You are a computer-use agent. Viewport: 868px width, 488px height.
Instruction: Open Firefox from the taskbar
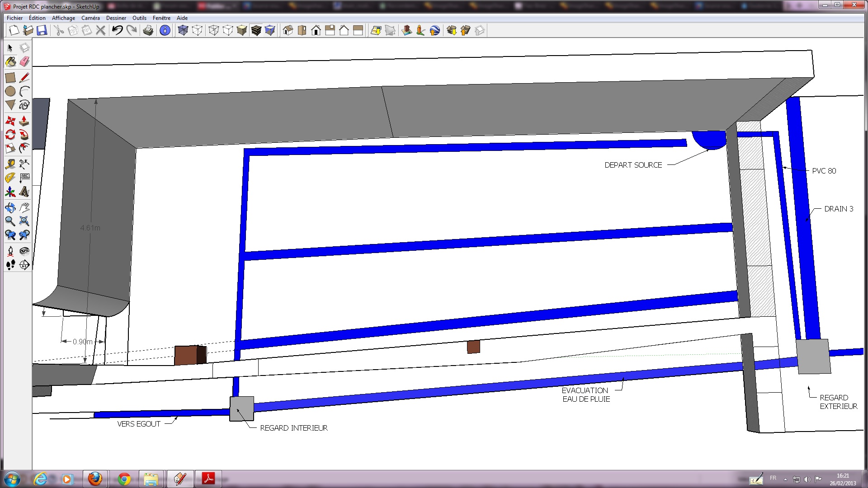pyautogui.click(x=95, y=479)
